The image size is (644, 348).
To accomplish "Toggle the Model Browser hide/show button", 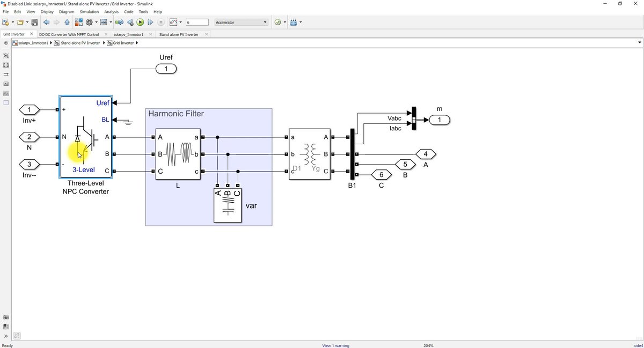I will coord(6,43).
